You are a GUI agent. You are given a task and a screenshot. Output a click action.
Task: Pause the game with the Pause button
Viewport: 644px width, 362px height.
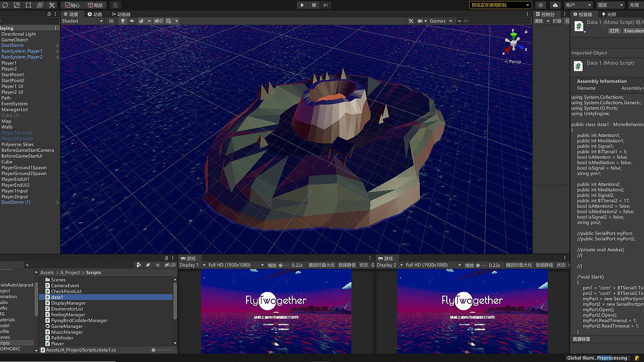(x=314, y=5)
